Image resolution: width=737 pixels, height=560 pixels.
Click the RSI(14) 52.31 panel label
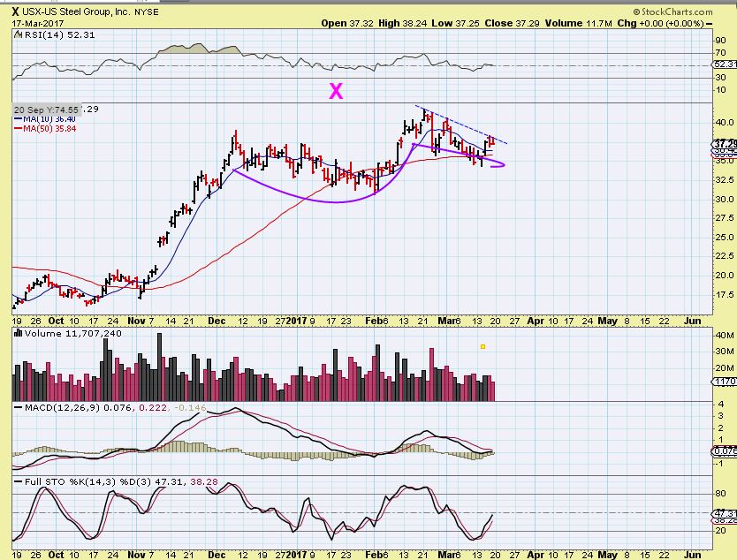coord(59,34)
